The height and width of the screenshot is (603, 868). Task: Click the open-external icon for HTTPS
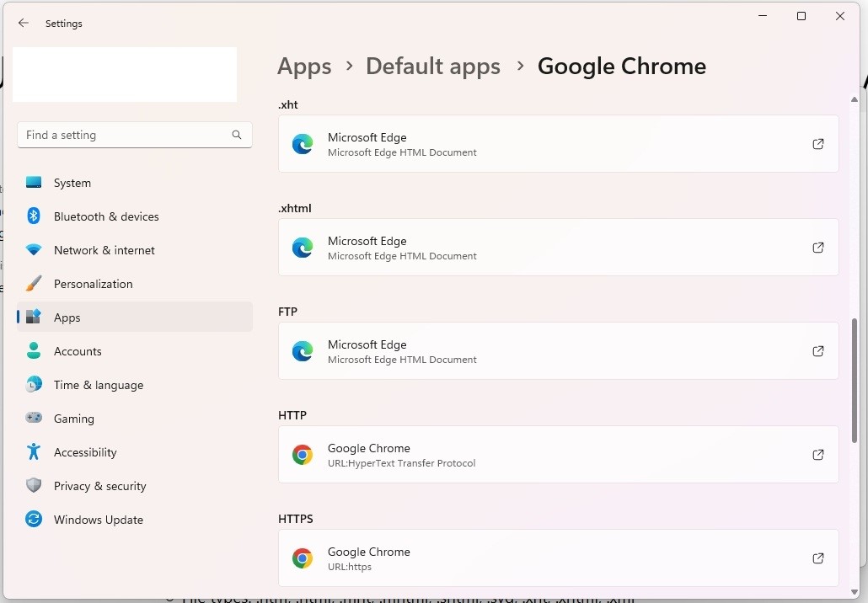tap(817, 558)
